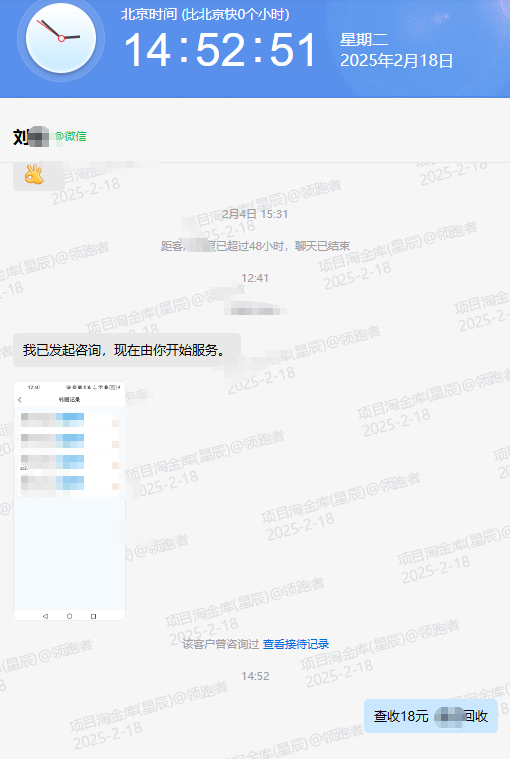Click the contact name starting with 刘

click(31, 137)
